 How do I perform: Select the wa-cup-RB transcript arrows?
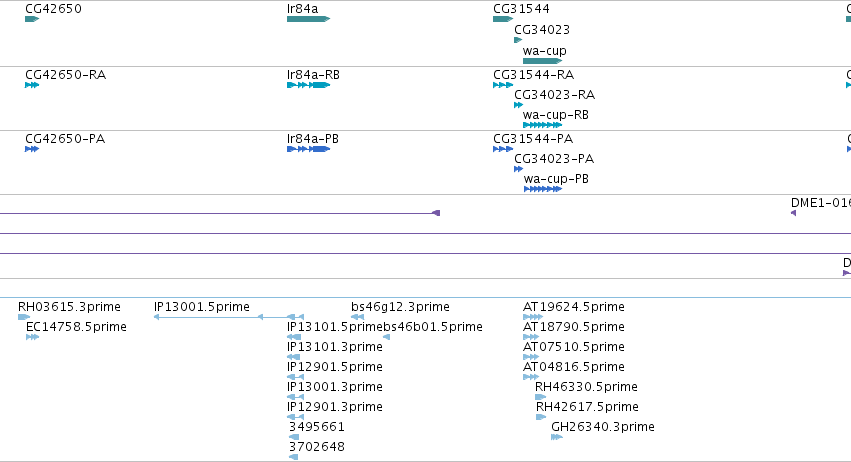542,125
